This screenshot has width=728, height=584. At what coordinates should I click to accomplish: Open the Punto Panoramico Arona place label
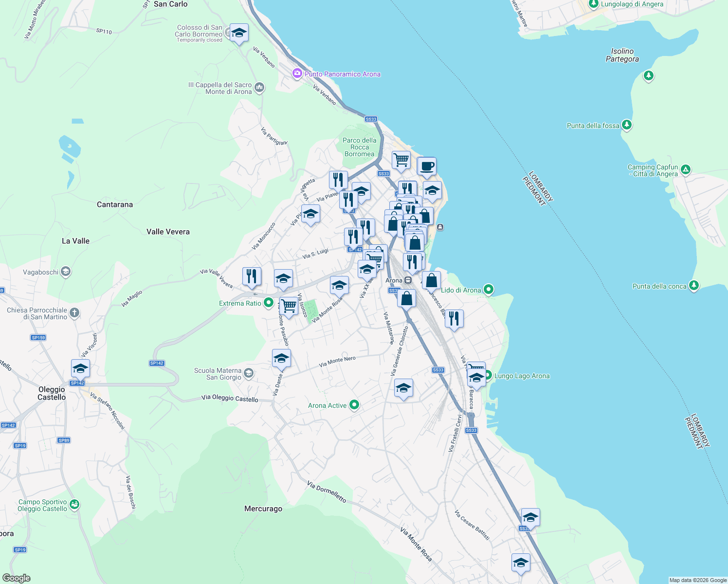(342, 74)
